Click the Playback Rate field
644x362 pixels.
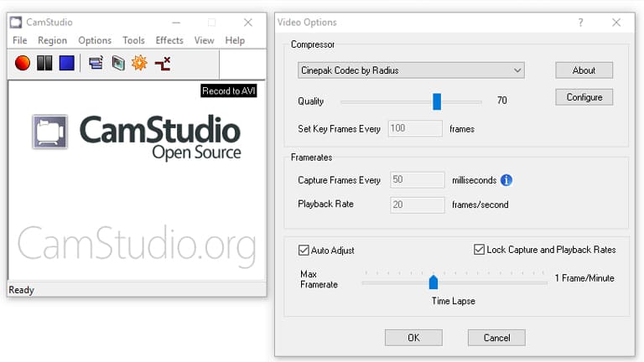click(x=418, y=204)
